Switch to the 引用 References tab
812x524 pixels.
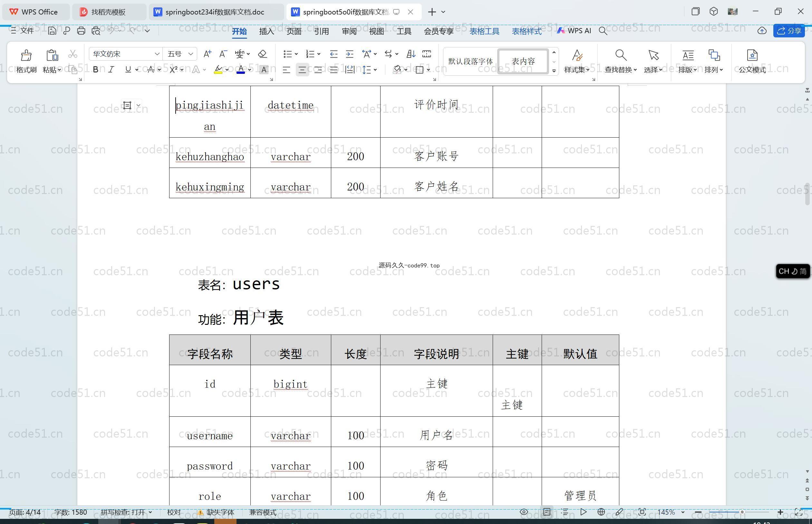pyautogui.click(x=321, y=31)
